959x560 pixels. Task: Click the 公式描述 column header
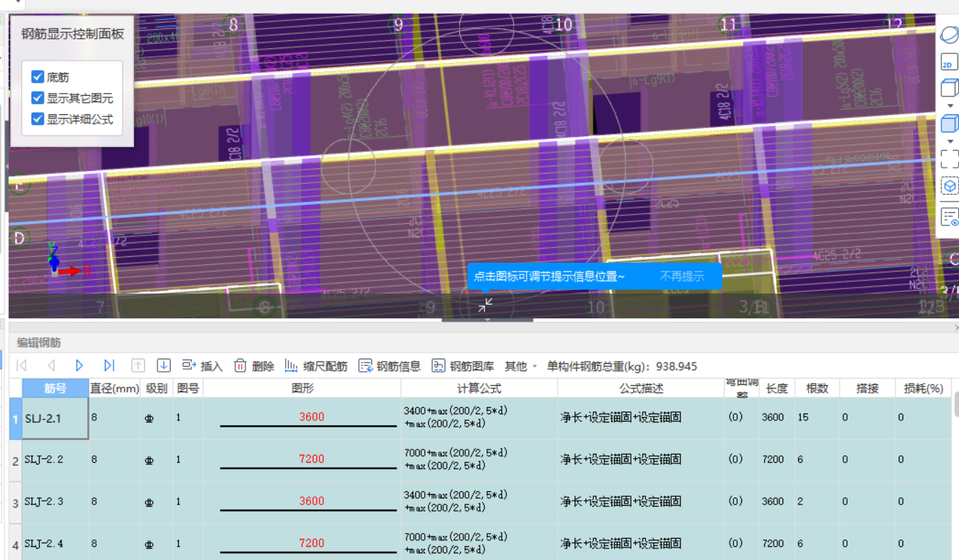(x=641, y=388)
